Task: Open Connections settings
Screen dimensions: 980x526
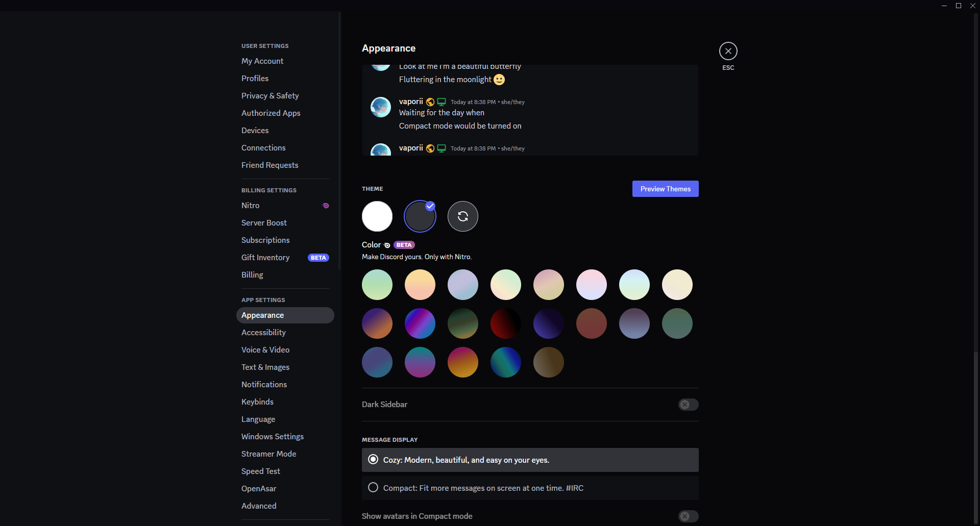Action: click(x=285, y=148)
